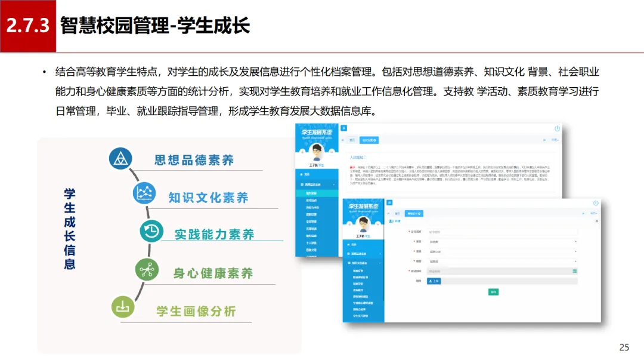
Task: Select the teal highlighted submenu item in back sidebar
Action: click(x=317, y=193)
